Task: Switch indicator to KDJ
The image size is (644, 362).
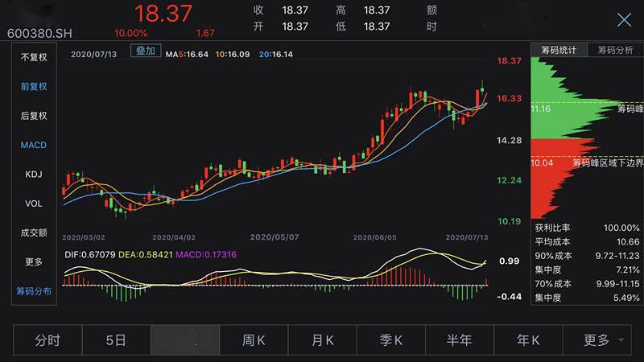Action: click(34, 174)
